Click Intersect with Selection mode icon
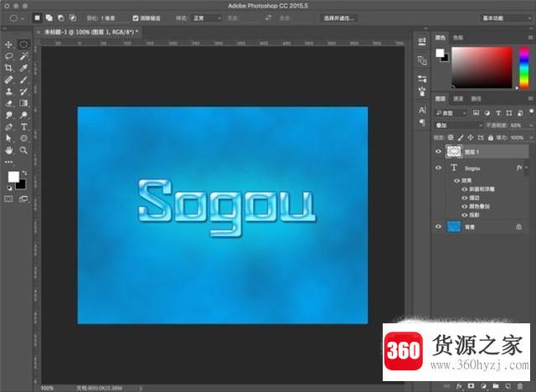This screenshot has width=536, height=392. click(x=73, y=18)
